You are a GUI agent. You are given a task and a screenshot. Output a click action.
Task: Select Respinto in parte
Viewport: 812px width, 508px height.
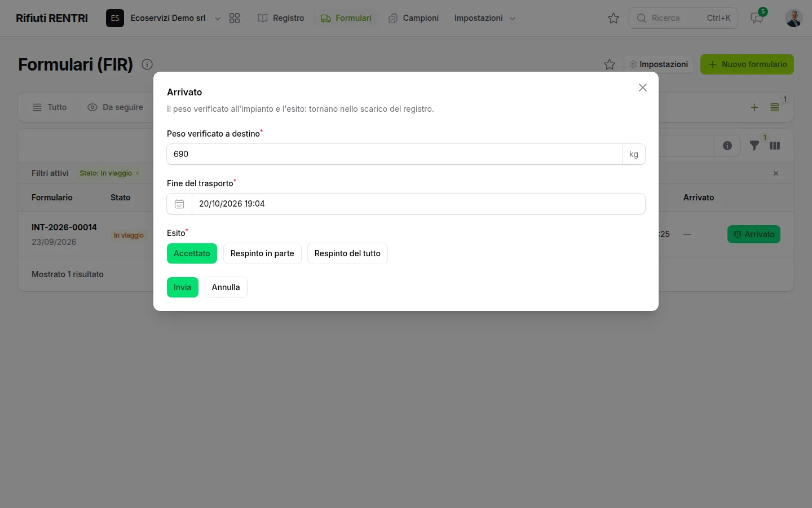click(x=262, y=253)
